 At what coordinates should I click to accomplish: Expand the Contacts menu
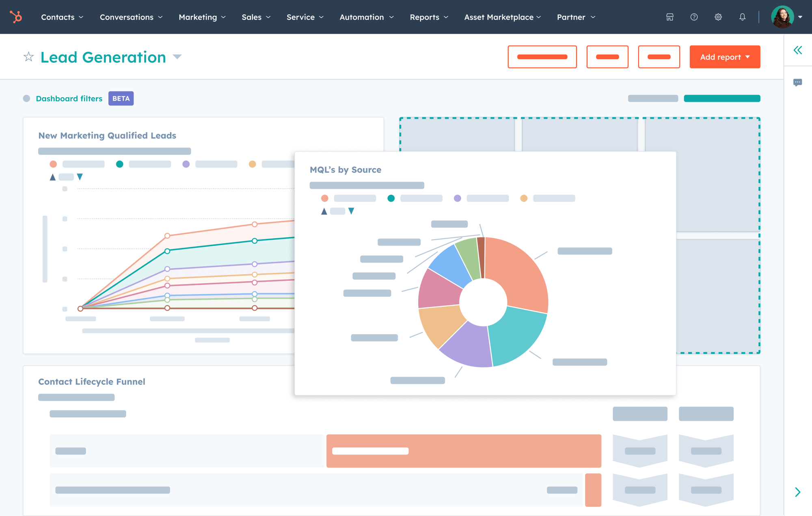[x=62, y=17]
